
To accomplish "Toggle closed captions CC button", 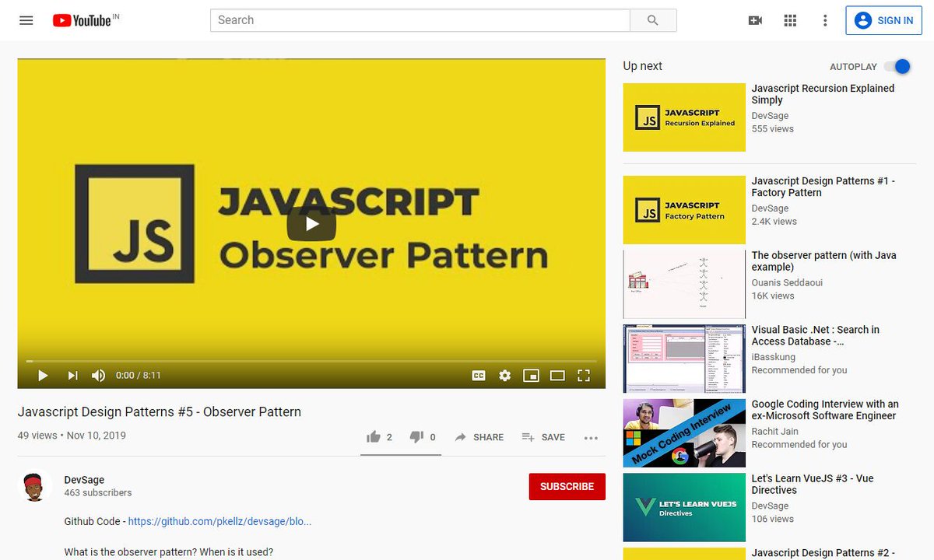I will point(479,376).
